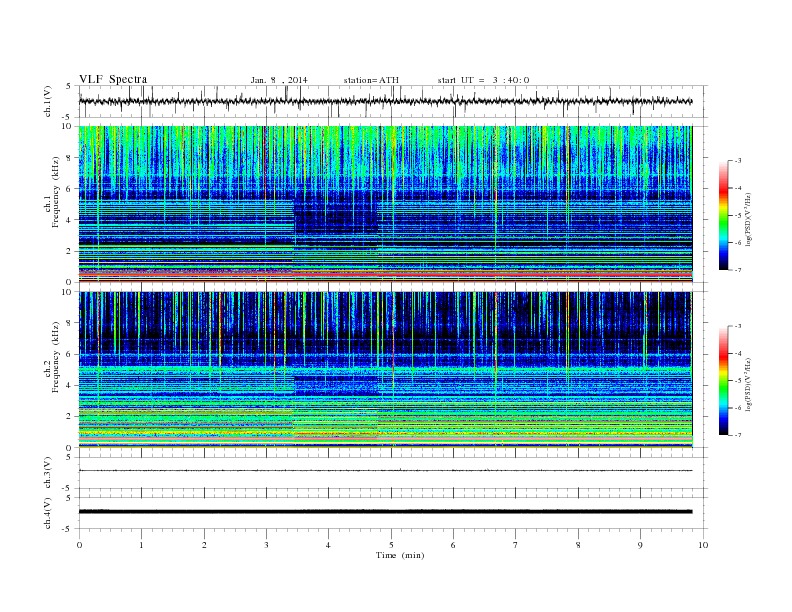Click time axis tick label "7"

point(516,545)
